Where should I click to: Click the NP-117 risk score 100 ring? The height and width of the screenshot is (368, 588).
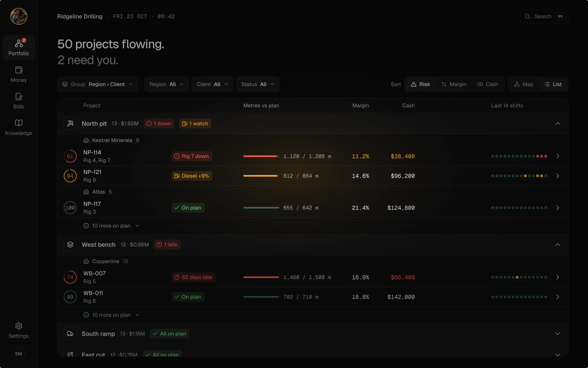(x=70, y=208)
